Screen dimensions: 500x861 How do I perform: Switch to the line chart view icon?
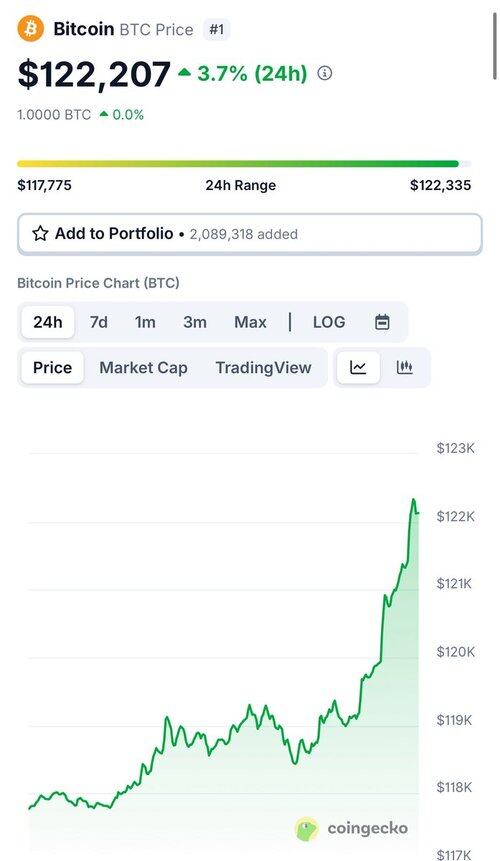coord(358,367)
